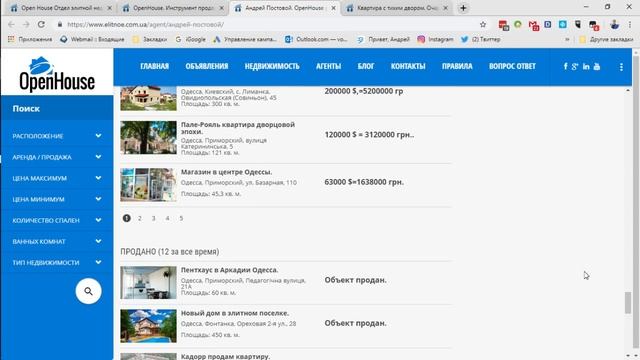This screenshot has height=360, width=640.
Task: Expand the Цена минимум filter
Action: coord(57,199)
